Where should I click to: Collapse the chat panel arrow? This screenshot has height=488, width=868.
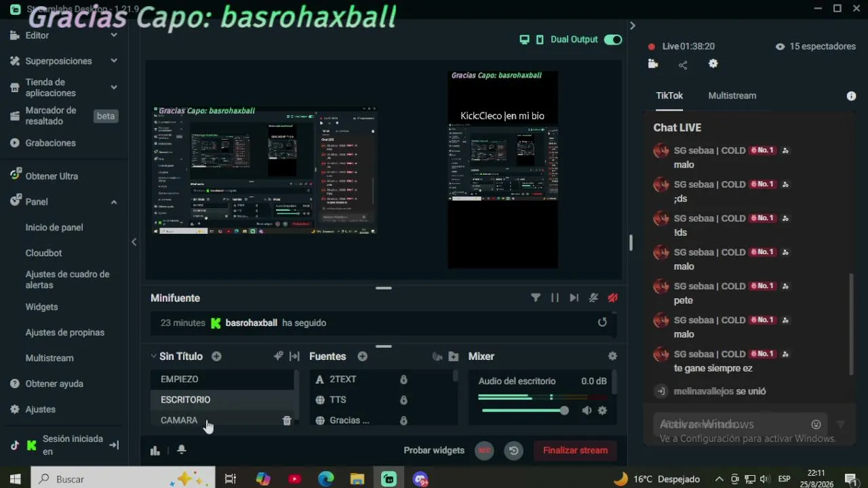point(633,26)
